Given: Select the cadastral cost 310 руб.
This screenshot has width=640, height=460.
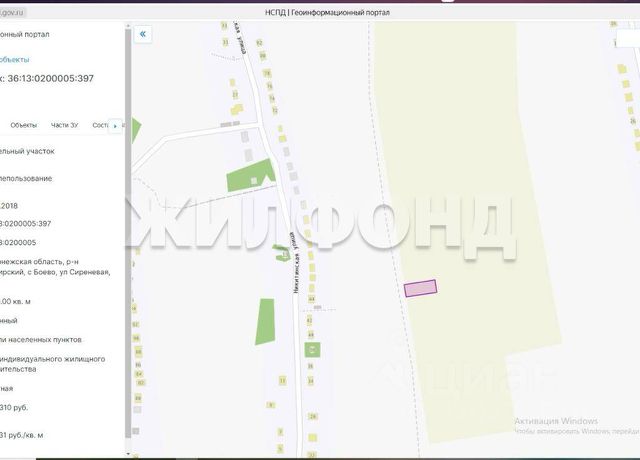Looking at the screenshot, I should pos(14,407).
